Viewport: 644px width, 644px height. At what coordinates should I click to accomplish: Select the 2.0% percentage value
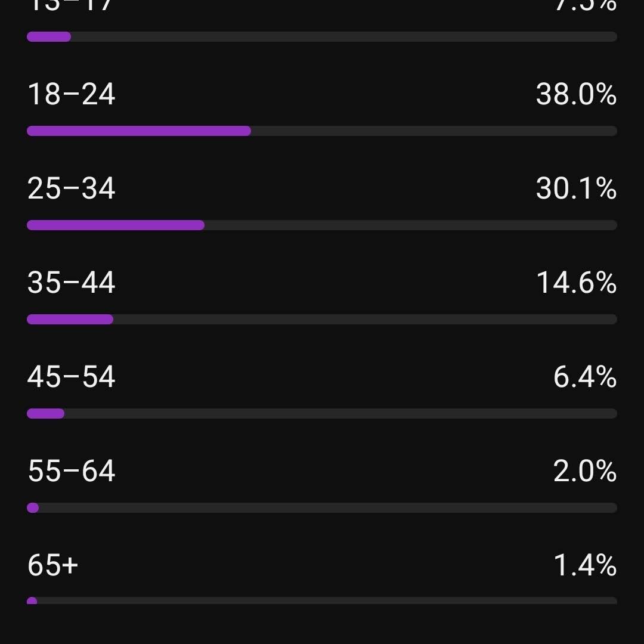[584, 472]
